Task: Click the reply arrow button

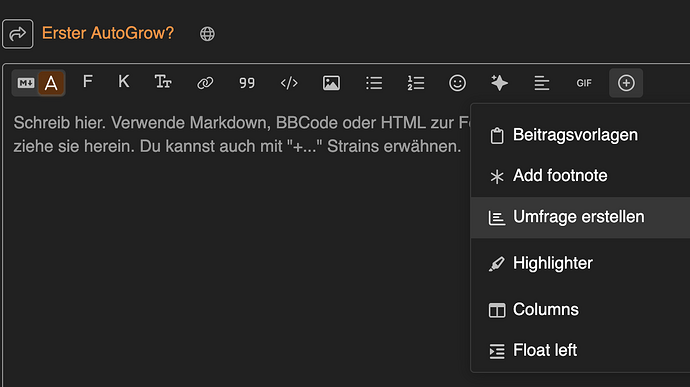Action: [18, 33]
